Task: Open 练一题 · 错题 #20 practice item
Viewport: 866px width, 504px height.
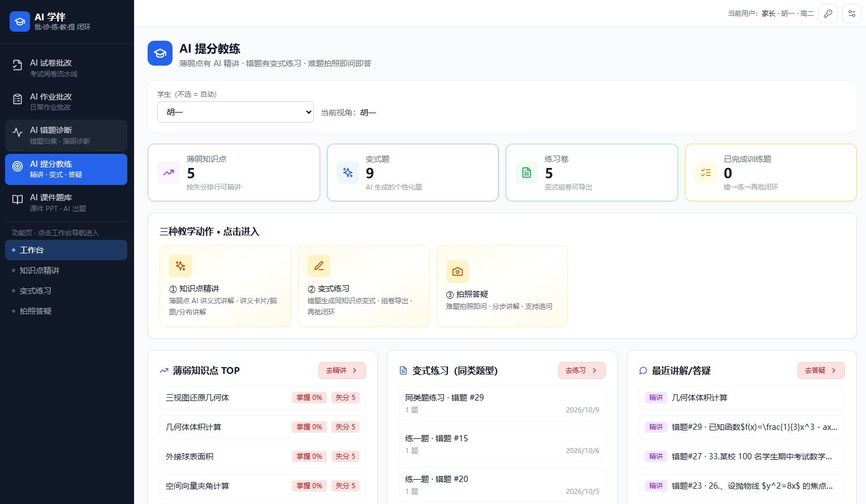Action: tap(502, 485)
